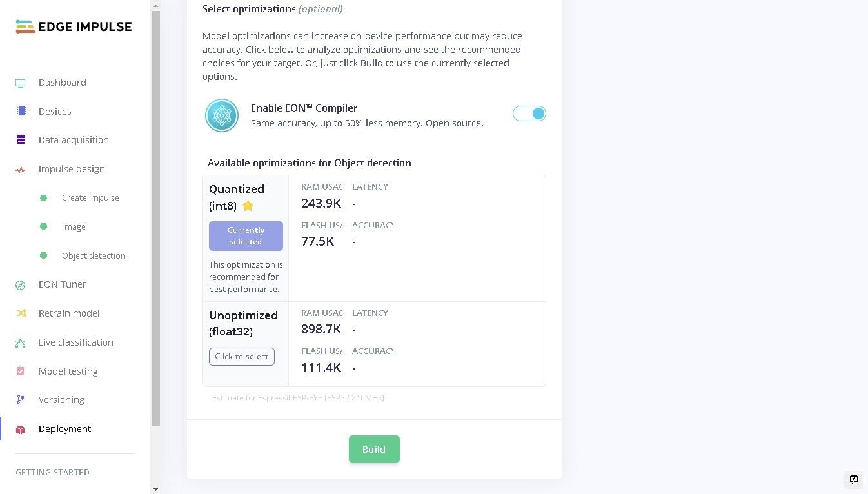Open the feedback chat icon bottom corner
Viewport: 868px width, 494px height.
coord(854,479)
